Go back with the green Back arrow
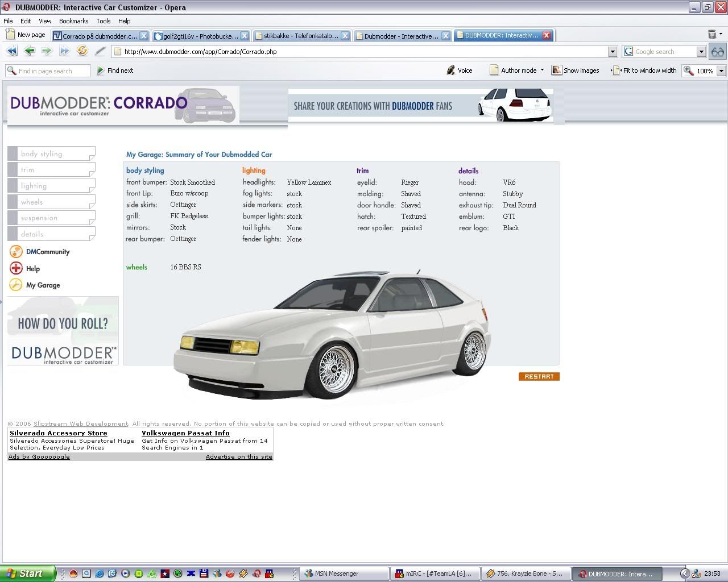Viewport: 728px width, 582px height. tap(30, 51)
